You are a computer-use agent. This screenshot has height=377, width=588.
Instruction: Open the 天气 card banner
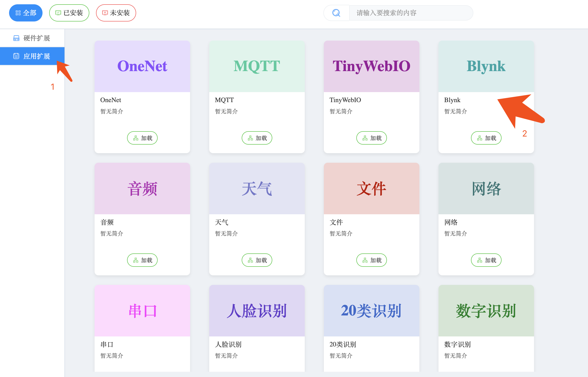point(257,188)
